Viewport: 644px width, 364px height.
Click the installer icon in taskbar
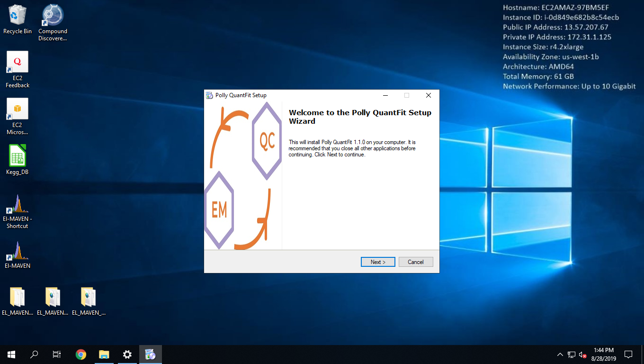click(x=150, y=355)
